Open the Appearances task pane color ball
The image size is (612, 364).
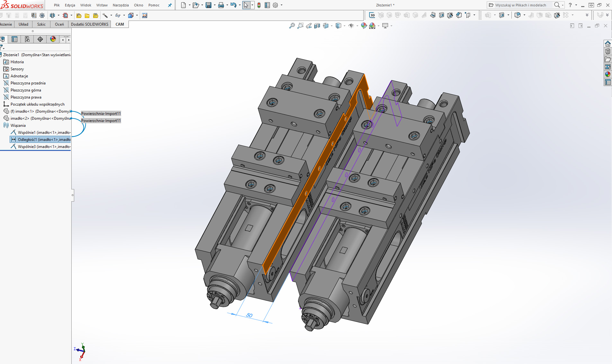click(x=608, y=74)
